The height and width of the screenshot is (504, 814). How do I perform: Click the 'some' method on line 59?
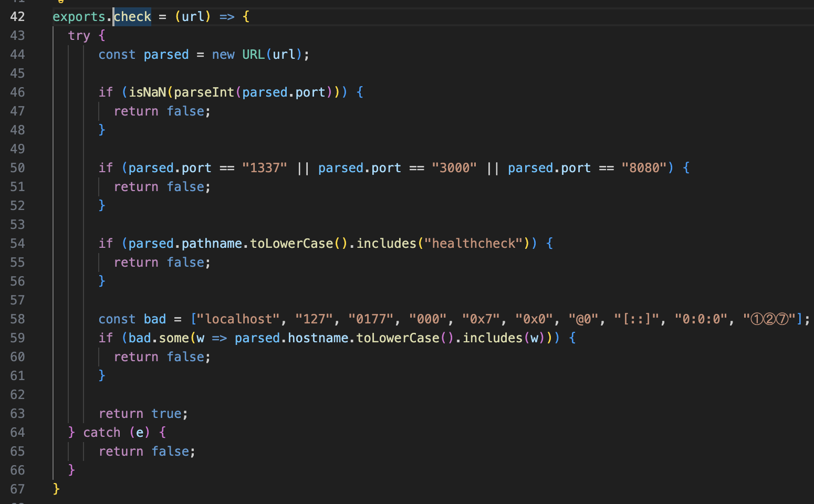[x=174, y=338]
